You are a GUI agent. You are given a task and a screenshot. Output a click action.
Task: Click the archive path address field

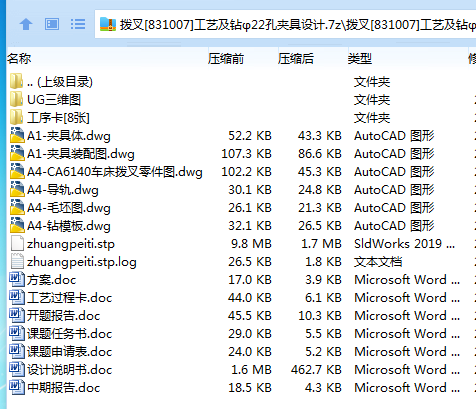point(285,24)
